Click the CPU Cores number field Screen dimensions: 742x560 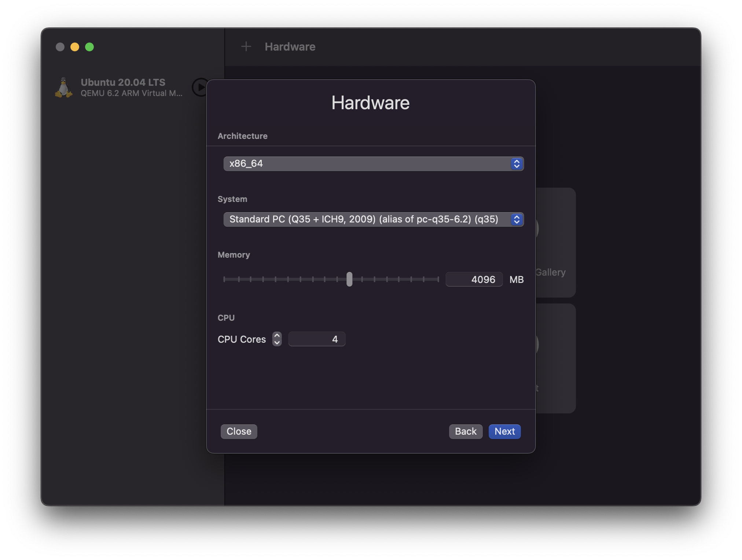pos(316,339)
